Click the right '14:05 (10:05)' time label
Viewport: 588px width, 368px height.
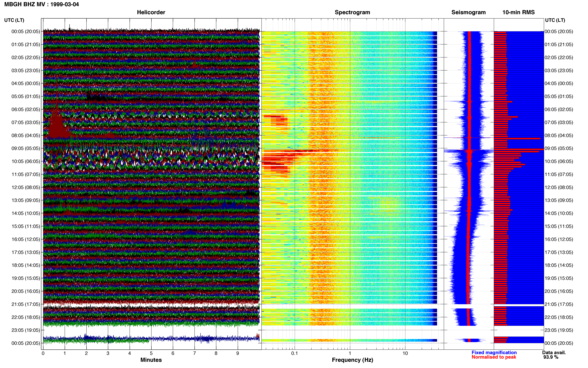[x=559, y=213]
